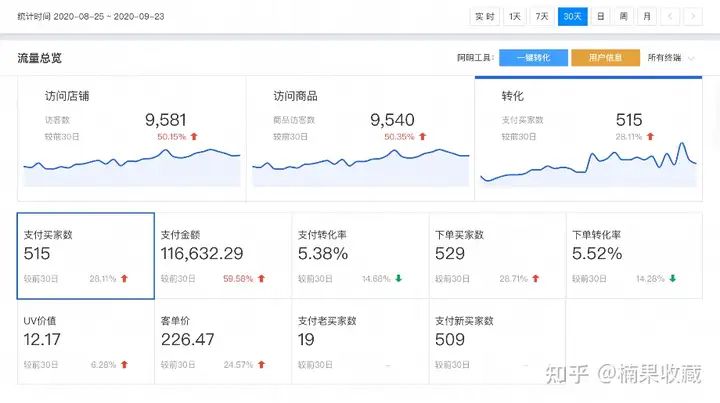Click the 5.52% order conversion value
This screenshot has height=403, width=720.
597,253
